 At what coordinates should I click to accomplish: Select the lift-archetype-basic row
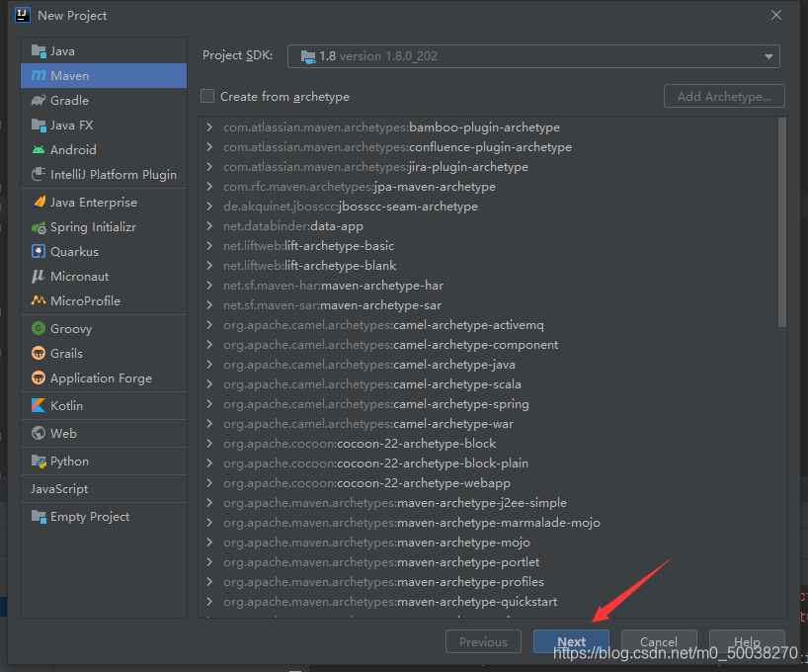coord(308,246)
